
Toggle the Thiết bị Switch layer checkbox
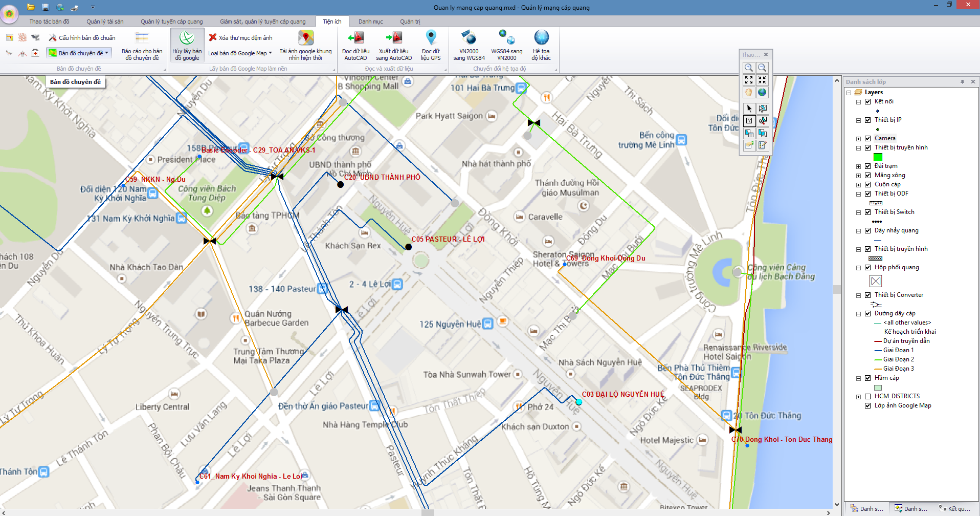867,212
